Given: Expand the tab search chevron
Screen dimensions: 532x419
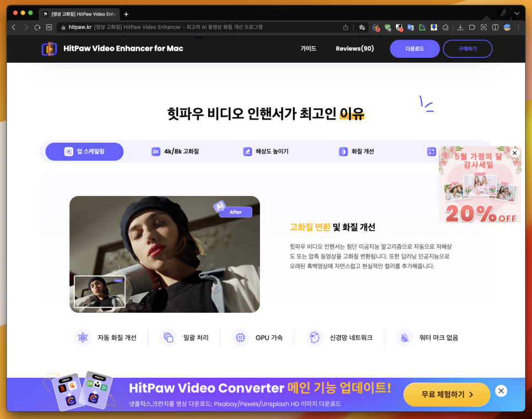Looking at the screenshot, I should [x=517, y=14].
